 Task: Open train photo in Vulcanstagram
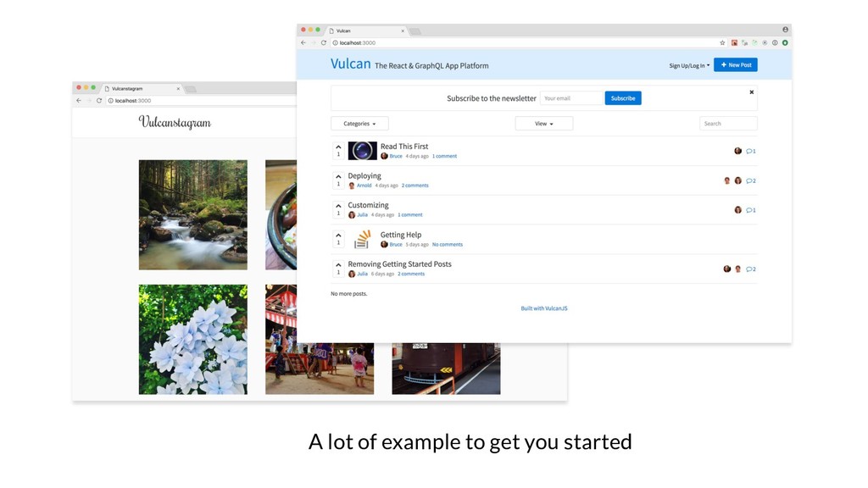446,369
